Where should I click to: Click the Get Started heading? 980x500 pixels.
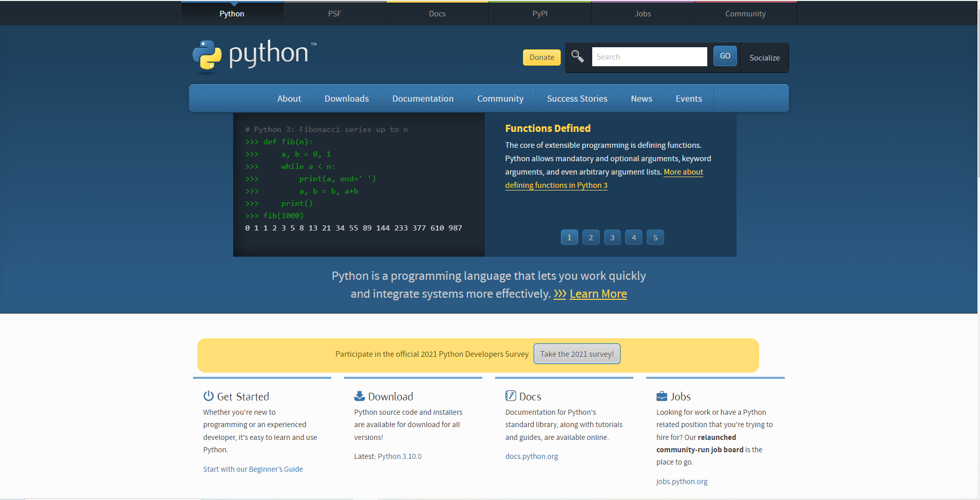tap(243, 396)
